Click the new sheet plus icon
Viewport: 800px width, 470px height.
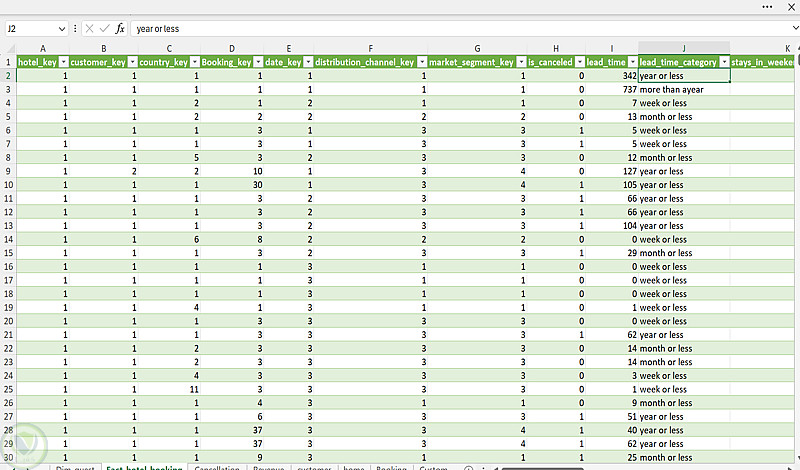468,467
